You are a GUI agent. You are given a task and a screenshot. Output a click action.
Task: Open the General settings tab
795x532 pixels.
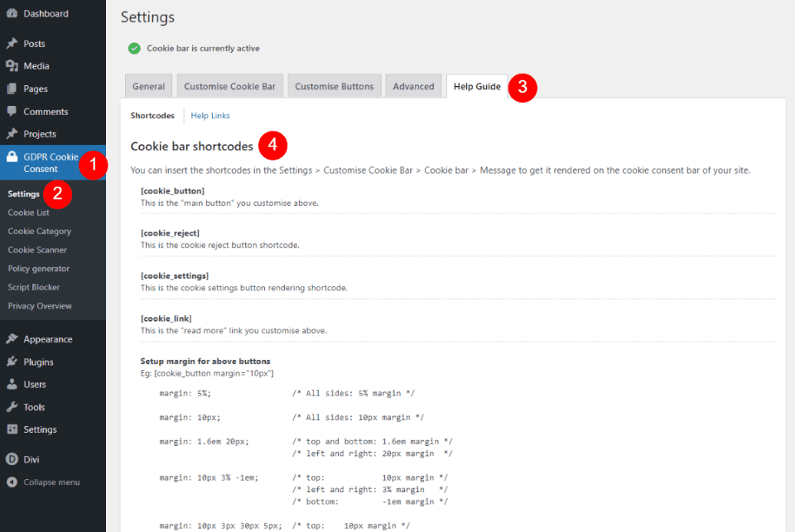tap(148, 86)
